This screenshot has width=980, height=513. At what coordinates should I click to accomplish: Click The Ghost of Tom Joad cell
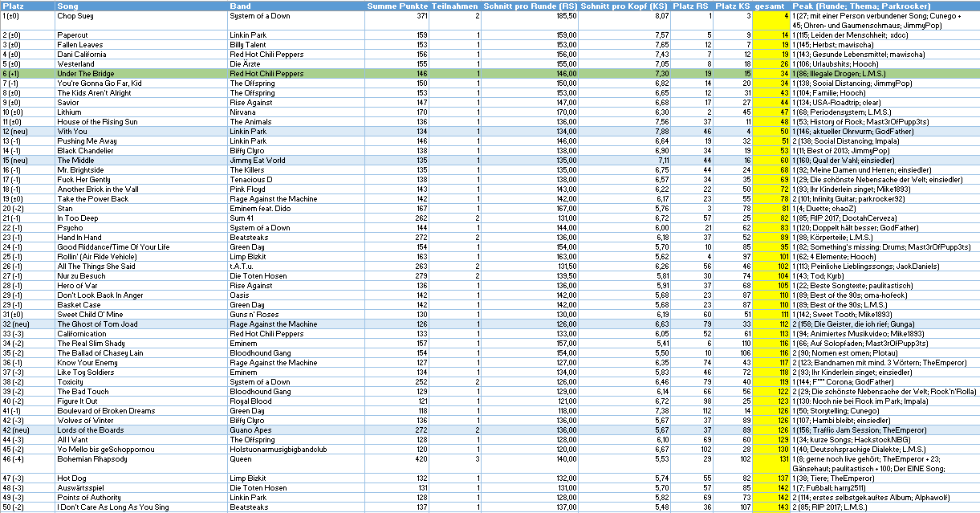click(x=141, y=324)
